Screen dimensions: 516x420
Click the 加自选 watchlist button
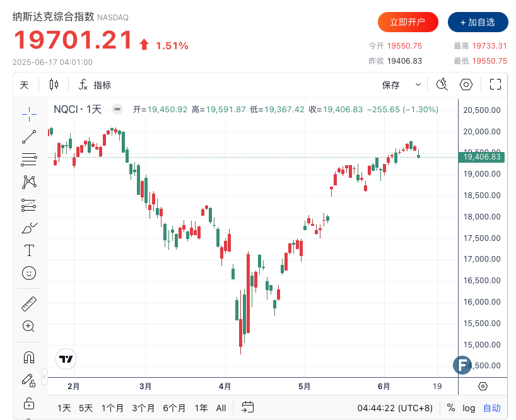click(478, 22)
